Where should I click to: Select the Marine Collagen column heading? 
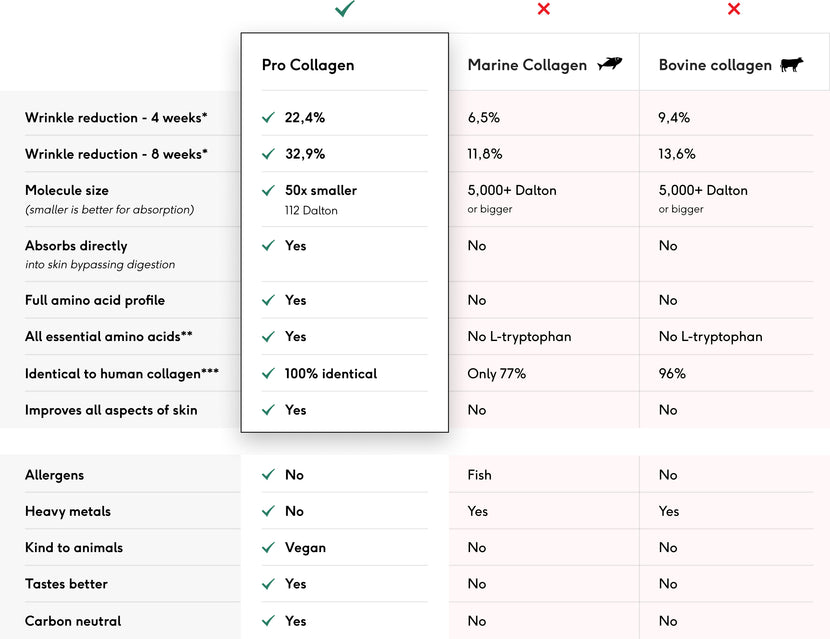[527, 65]
